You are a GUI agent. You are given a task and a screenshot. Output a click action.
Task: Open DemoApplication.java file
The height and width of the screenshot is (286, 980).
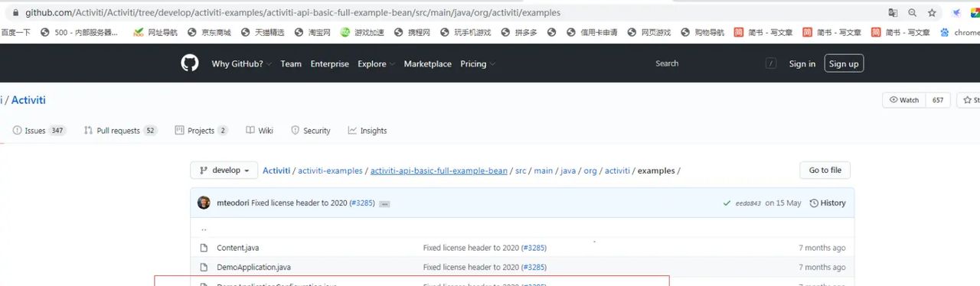pos(253,267)
